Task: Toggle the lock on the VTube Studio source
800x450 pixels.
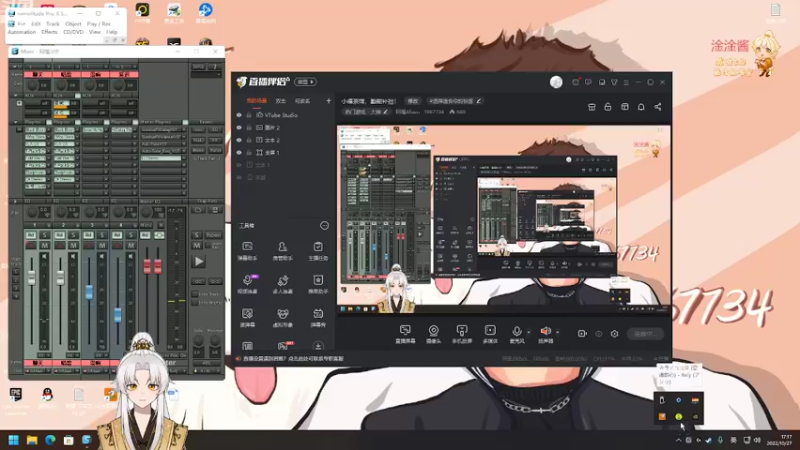Action: [249, 115]
